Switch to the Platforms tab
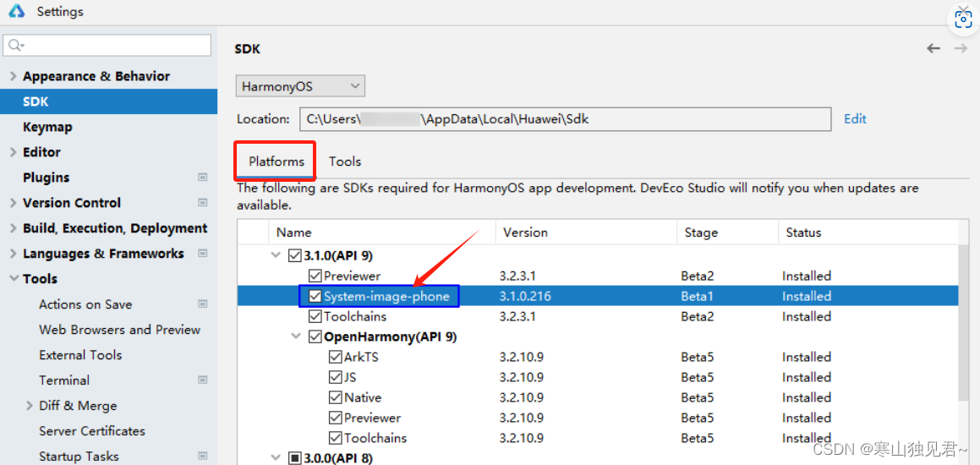Viewport: 980px width, 465px height. click(x=276, y=161)
